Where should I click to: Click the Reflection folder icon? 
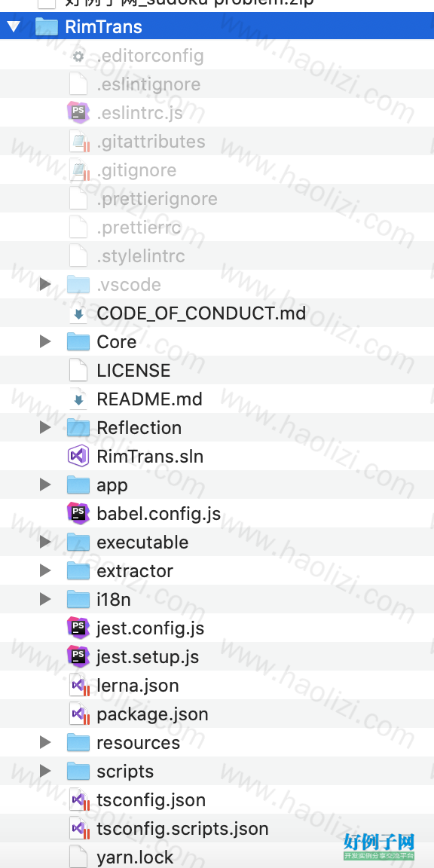click(x=78, y=427)
